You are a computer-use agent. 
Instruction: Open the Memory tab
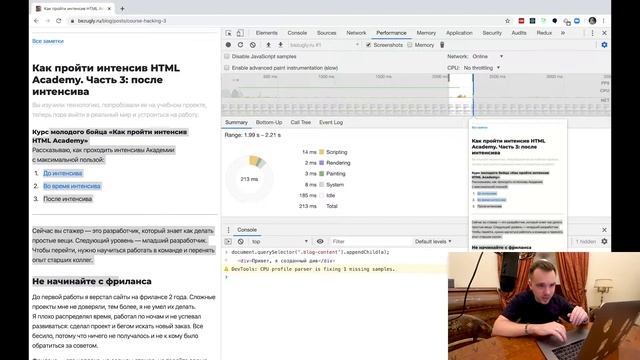coord(426,33)
